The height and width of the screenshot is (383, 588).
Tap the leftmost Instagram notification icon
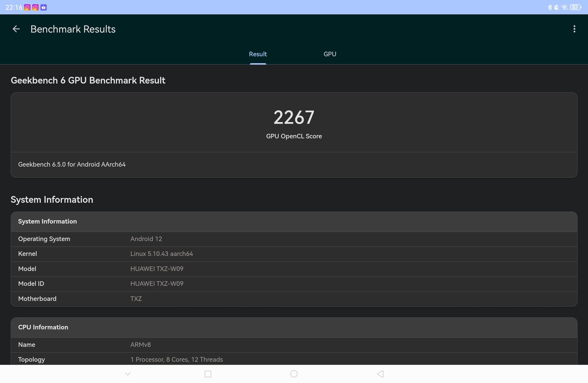coord(27,7)
